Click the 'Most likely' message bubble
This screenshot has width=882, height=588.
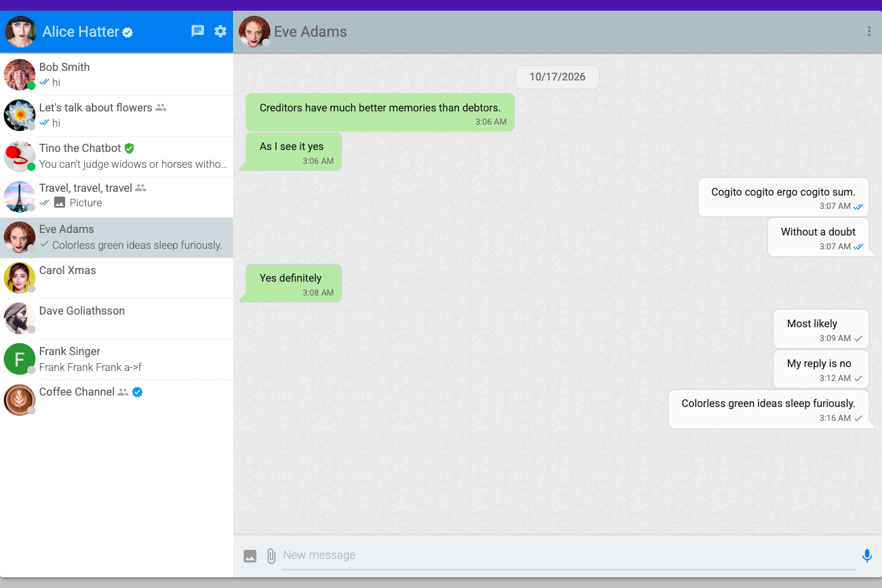(821, 328)
